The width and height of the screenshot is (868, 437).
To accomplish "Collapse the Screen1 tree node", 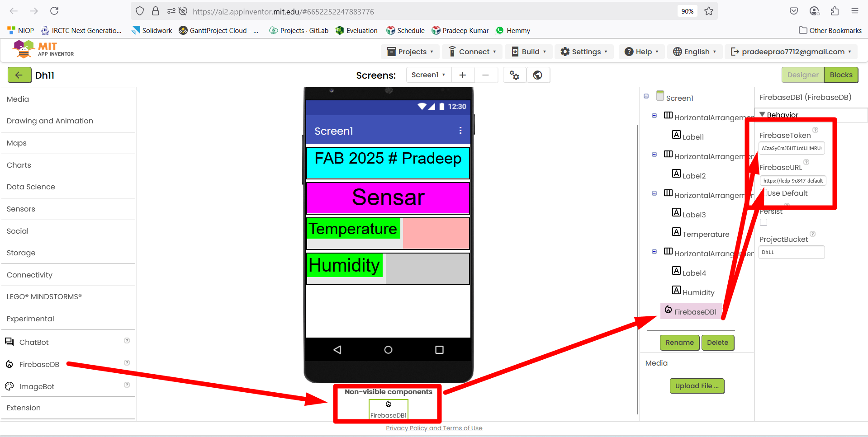I will [646, 96].
